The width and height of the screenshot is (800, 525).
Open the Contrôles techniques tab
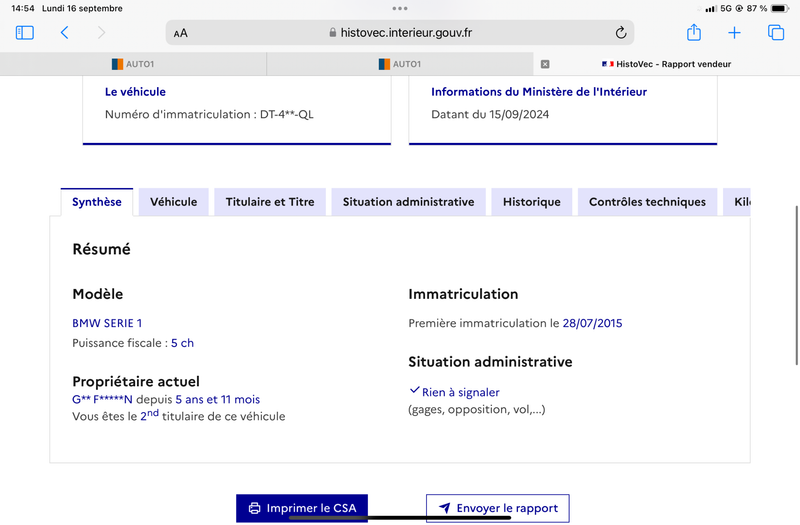point(647,202)
